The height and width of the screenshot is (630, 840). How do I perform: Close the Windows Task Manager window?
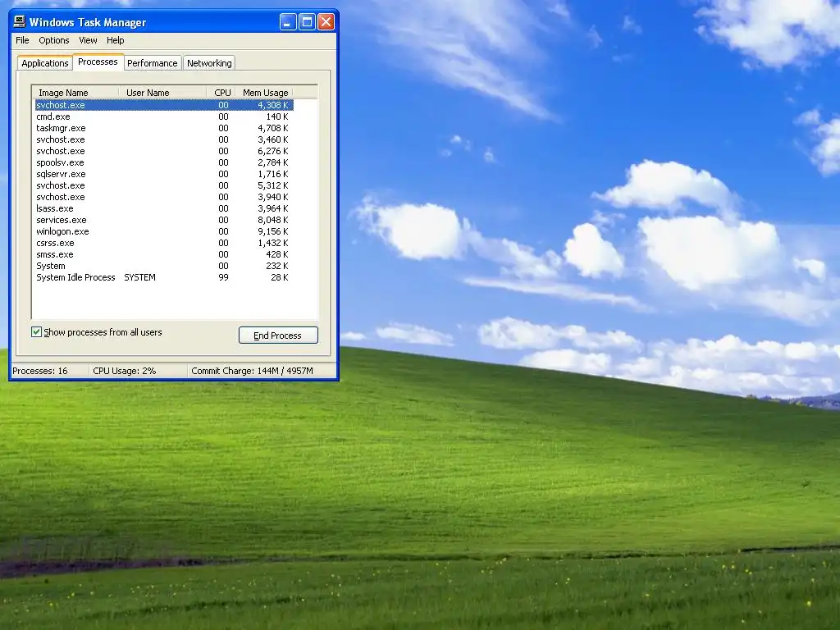(326, 22)
